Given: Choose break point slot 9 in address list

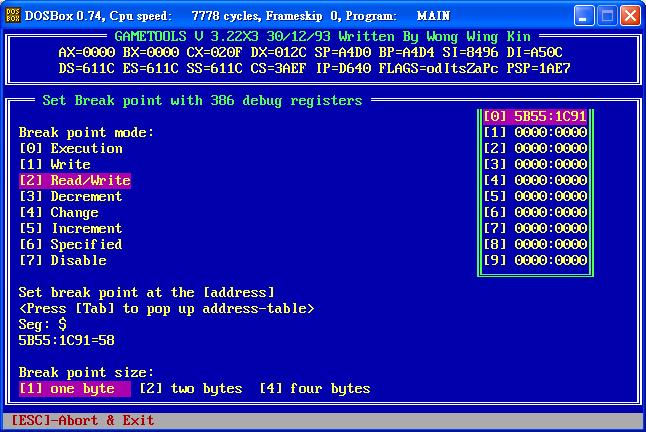Looking at the screenshot, I should click(x=535, y=260).
